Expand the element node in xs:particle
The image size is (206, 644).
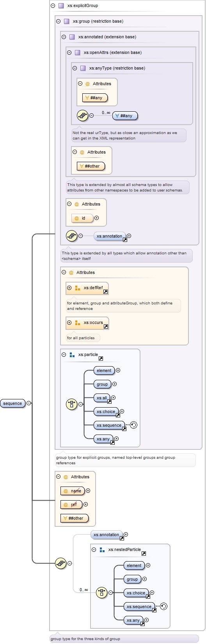point(118,370)
